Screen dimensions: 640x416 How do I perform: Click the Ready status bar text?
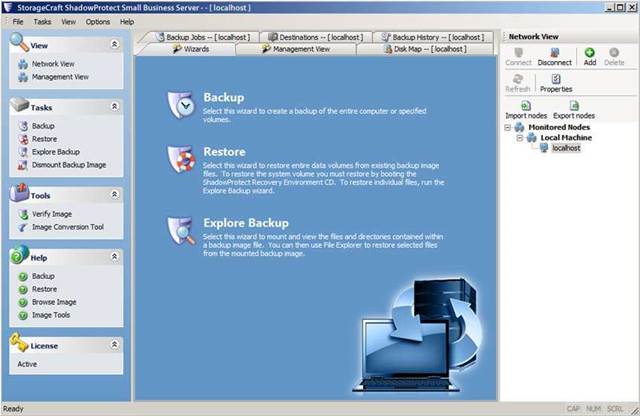pyautogui.click(x=13, y=409)
